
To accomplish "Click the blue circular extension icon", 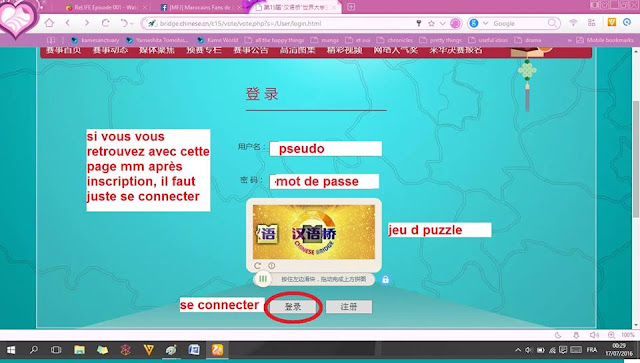I will coord(627,22).
